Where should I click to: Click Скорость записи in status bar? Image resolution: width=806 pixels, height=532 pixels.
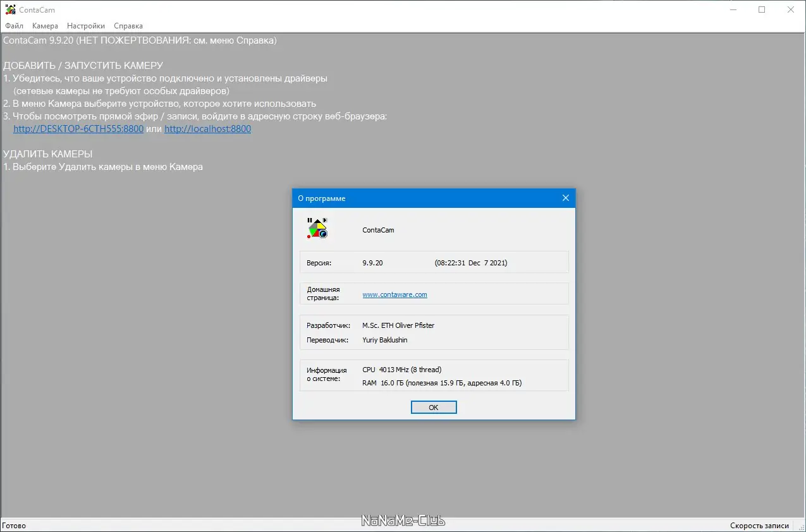click(x=759, y=526)
